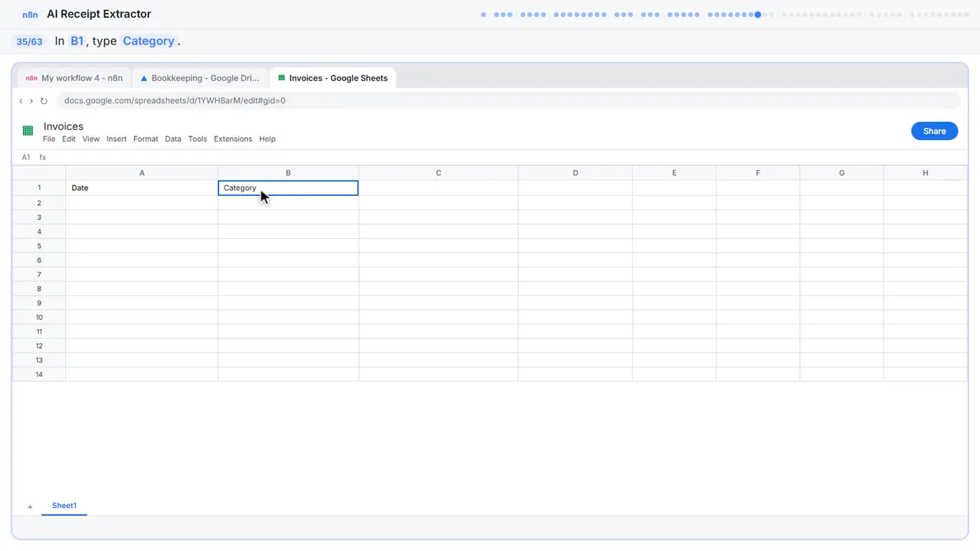Select the cell containing Category
980x551 pixels.
[x=288, y=188]
